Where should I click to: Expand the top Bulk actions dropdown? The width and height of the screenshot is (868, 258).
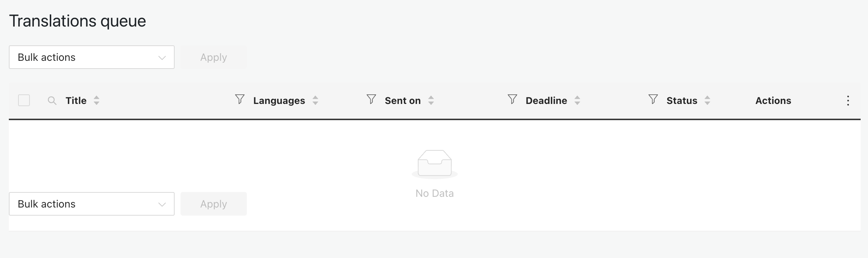tap(92, 57)
